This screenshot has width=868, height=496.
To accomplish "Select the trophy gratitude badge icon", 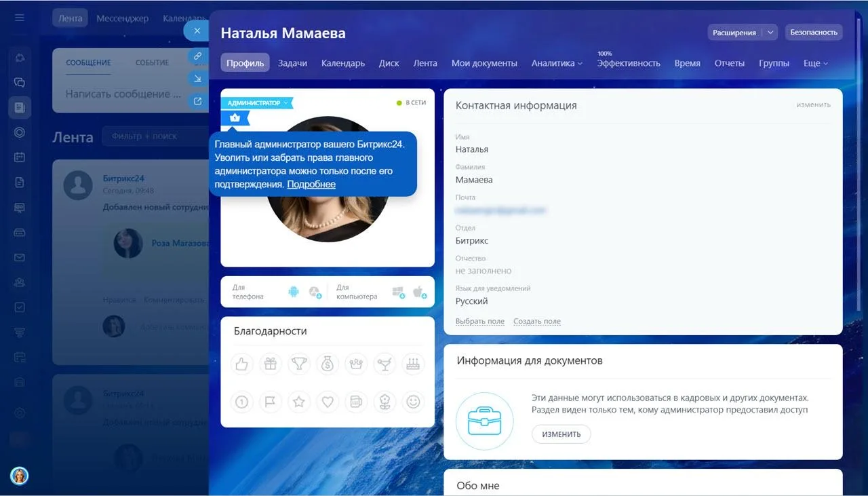I will (298, 364).
